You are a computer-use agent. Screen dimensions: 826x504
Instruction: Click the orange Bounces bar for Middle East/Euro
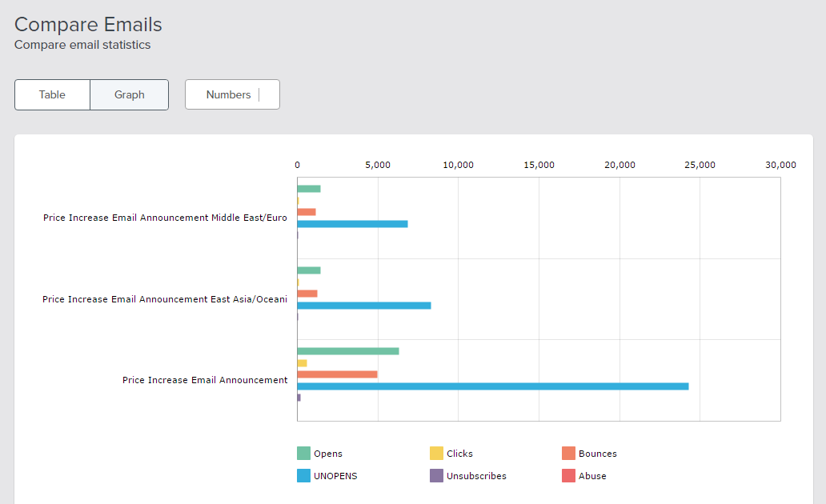click(x=307, y=211)
